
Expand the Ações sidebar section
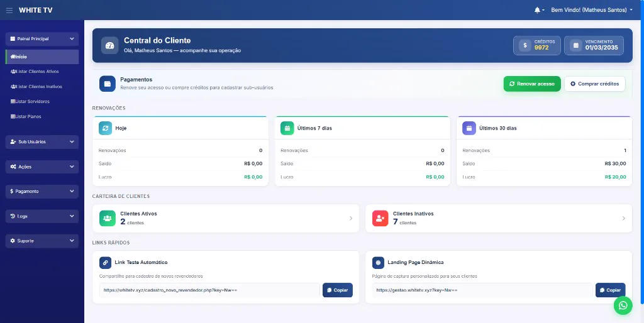[42, 167]
